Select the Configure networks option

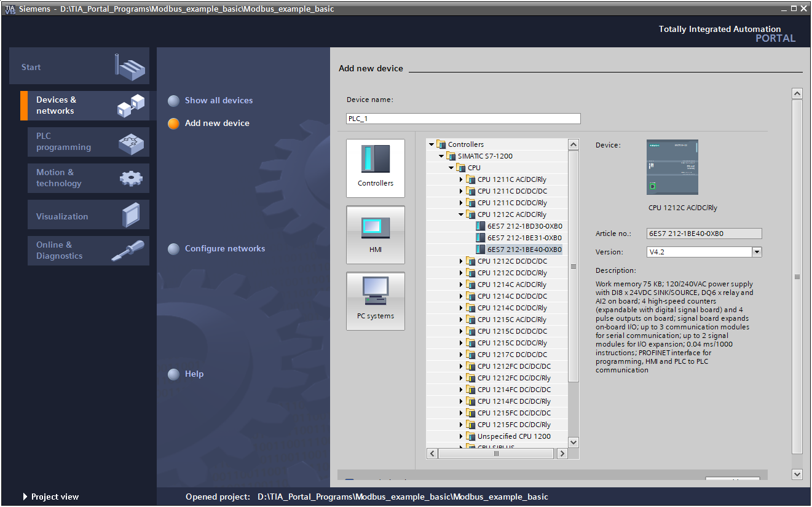224,249
